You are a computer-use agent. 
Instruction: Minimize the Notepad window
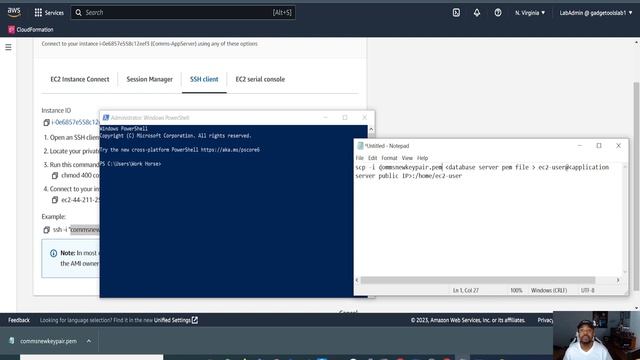click(x=580, y=146)
